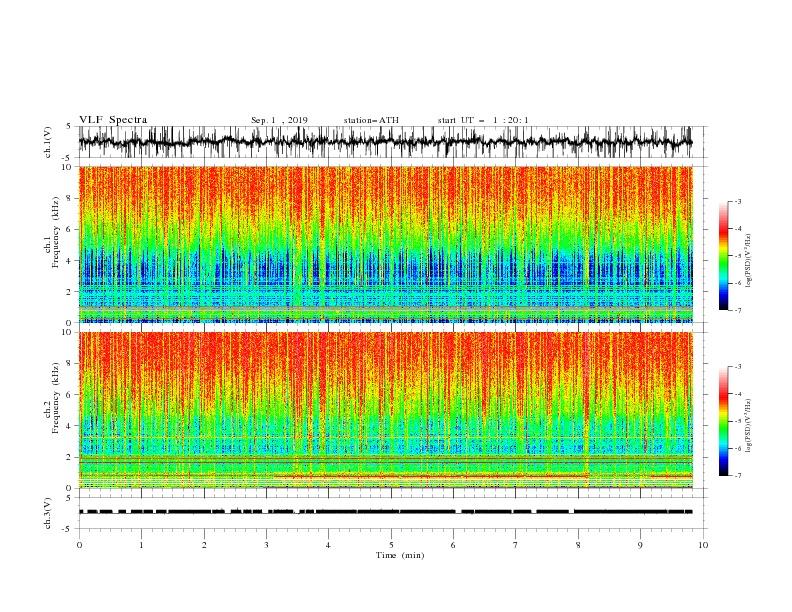This screenshot has width=792, height=612.
Task: Select the "Sep. 1 , 2019" date text
Action: (279, 120)
